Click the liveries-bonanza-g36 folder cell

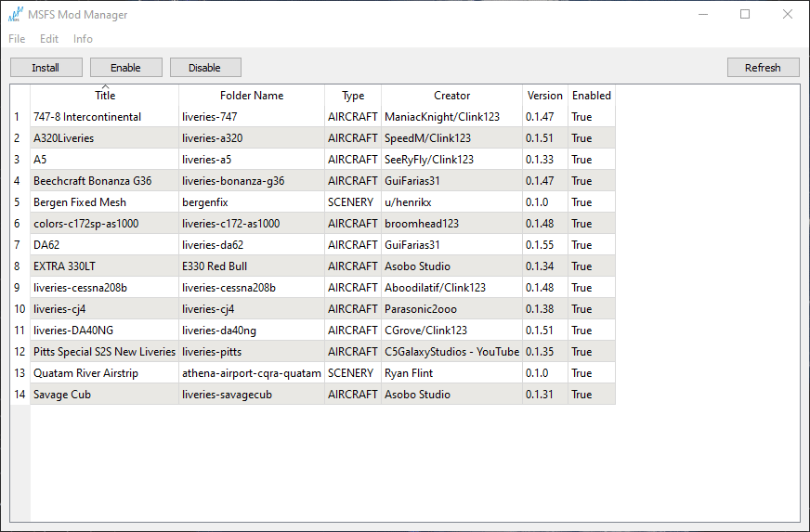click(x=252, y=181)
